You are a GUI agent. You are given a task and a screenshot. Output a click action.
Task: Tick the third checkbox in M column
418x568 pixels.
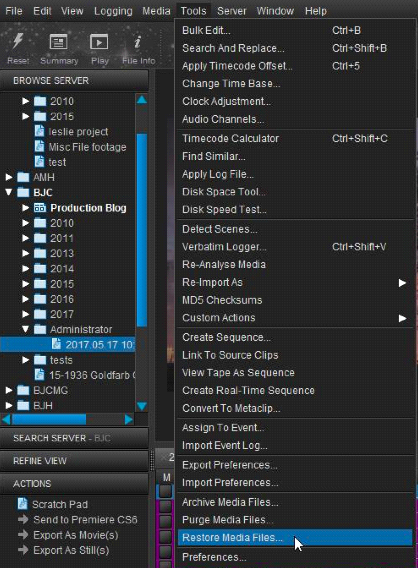point(166,521)
